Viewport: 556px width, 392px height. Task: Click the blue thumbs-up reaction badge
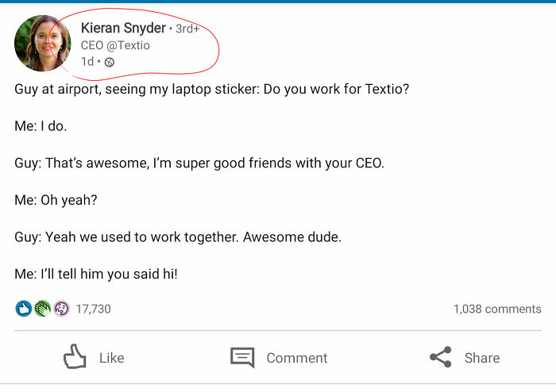pyautogui.click(x=23, y=309)
